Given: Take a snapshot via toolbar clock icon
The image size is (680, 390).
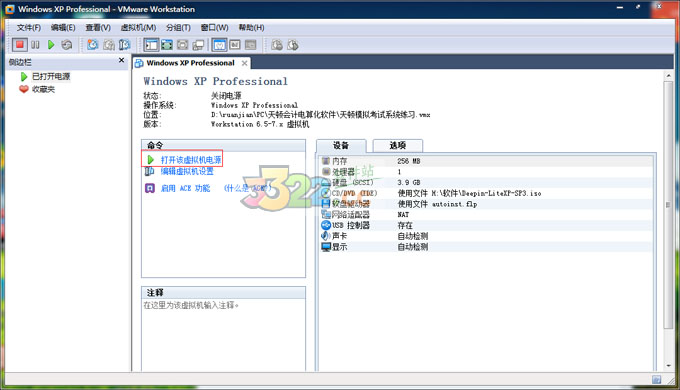Looking at the screenshot, I should click(93, 45).
